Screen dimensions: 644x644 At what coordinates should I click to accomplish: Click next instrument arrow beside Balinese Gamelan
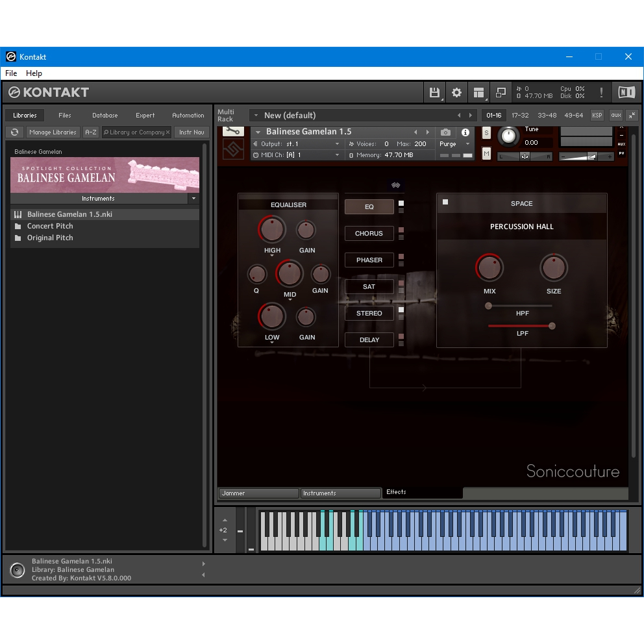(428, 132)
